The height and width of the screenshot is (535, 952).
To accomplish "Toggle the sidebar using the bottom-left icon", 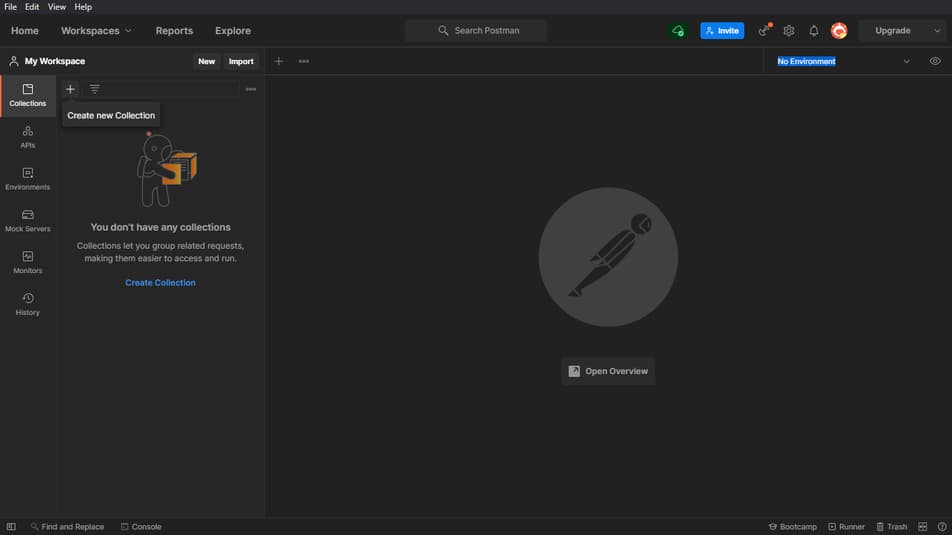I will 11,526.
